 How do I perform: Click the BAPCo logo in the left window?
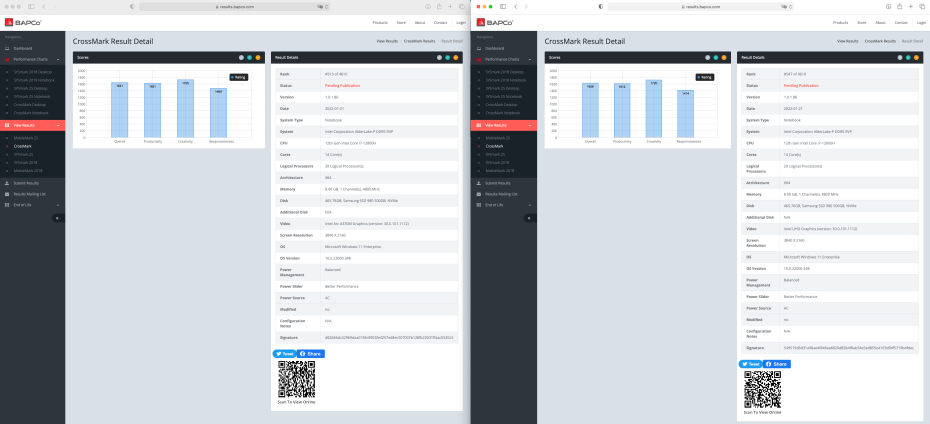(23, 23)
